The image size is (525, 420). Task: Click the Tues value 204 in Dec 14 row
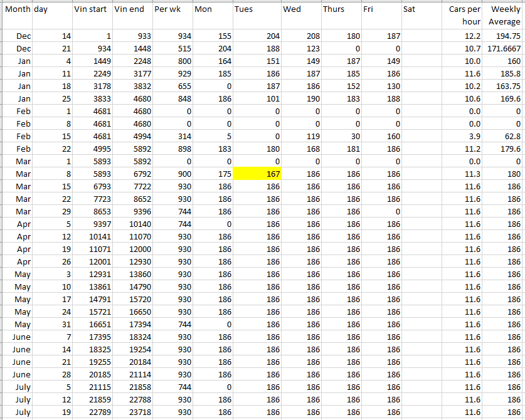point(257,36)
